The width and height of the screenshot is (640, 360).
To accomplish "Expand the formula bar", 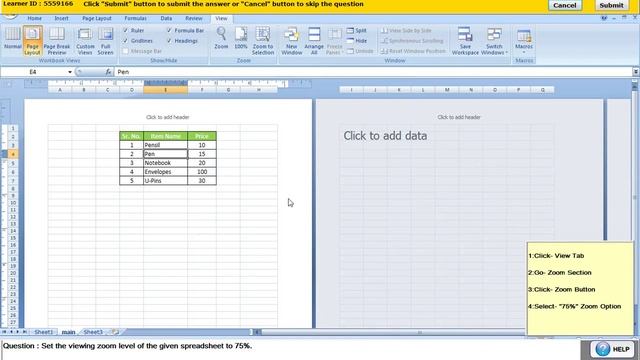I will pos(636,72).
